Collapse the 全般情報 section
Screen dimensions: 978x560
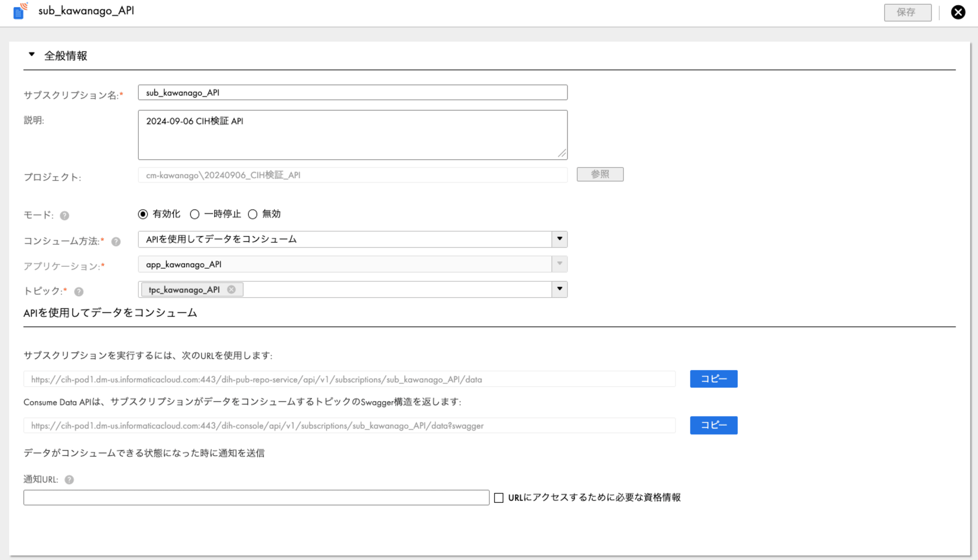pyautogui.click(x=32, y=55)
